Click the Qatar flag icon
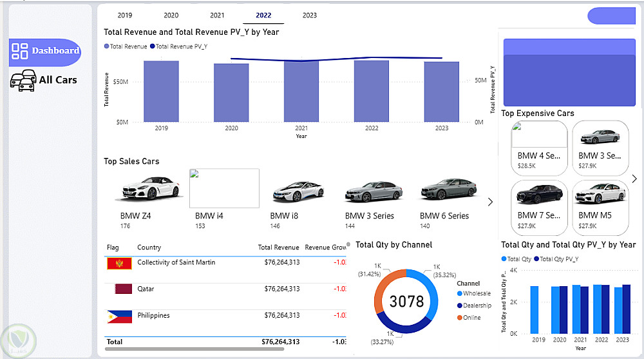The width and height of the screenshot is (644, 359). coord(119,289)
